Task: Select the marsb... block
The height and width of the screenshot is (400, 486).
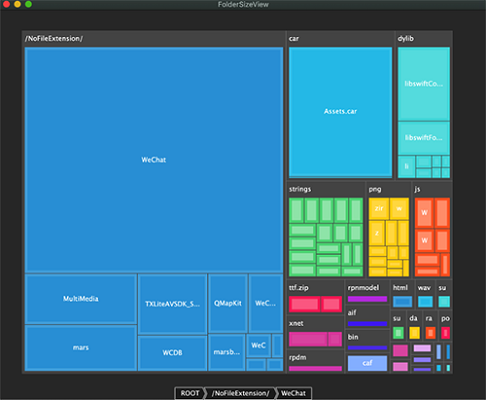Action: click(227, 352)
